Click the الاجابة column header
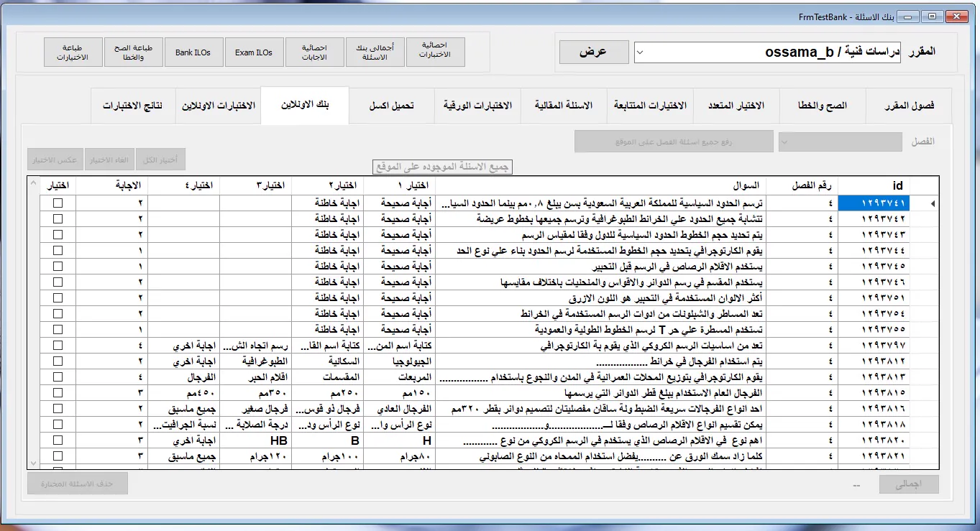 coord(111,186)
